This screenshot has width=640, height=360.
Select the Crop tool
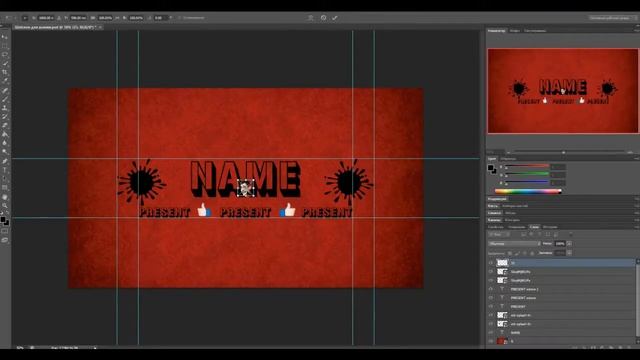pos(5,72)
